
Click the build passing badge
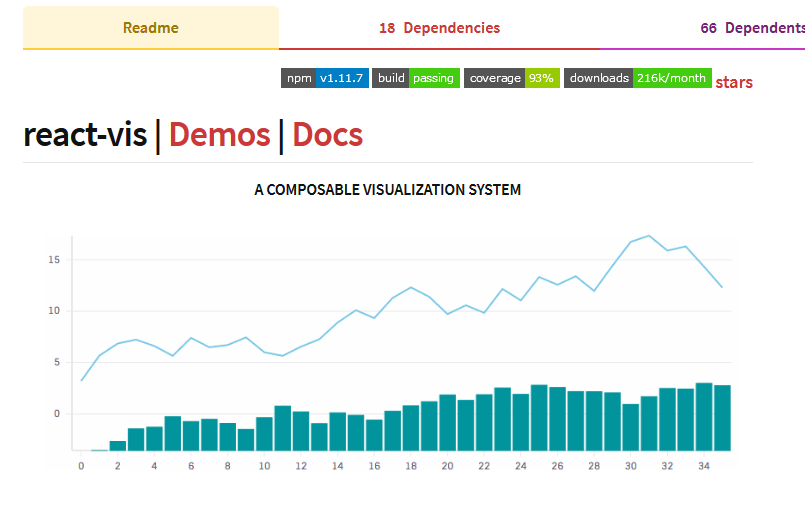click(x=416, y=78)
